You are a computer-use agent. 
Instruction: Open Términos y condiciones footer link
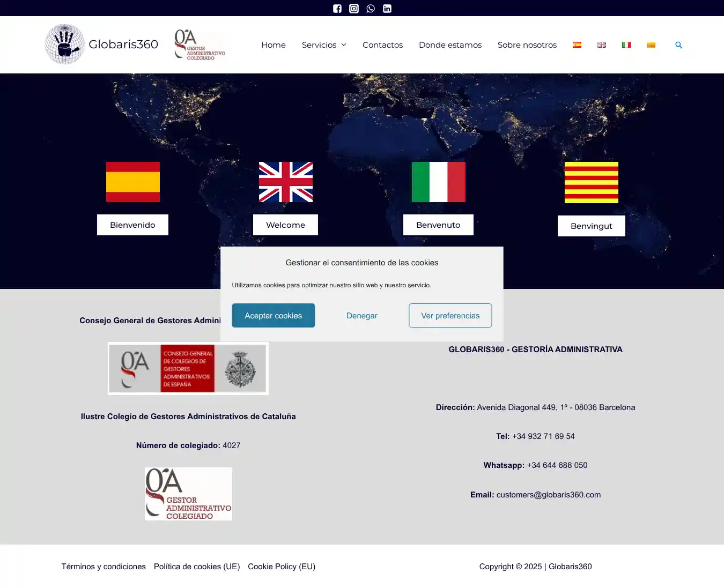click(x=104, y=567)
